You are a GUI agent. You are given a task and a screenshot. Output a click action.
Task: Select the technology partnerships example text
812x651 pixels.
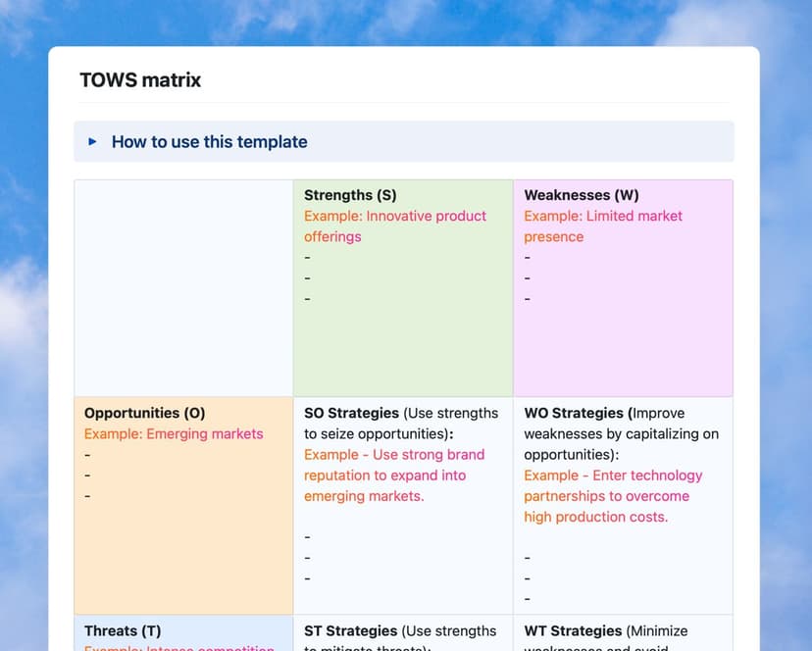(x=614, y=495)
